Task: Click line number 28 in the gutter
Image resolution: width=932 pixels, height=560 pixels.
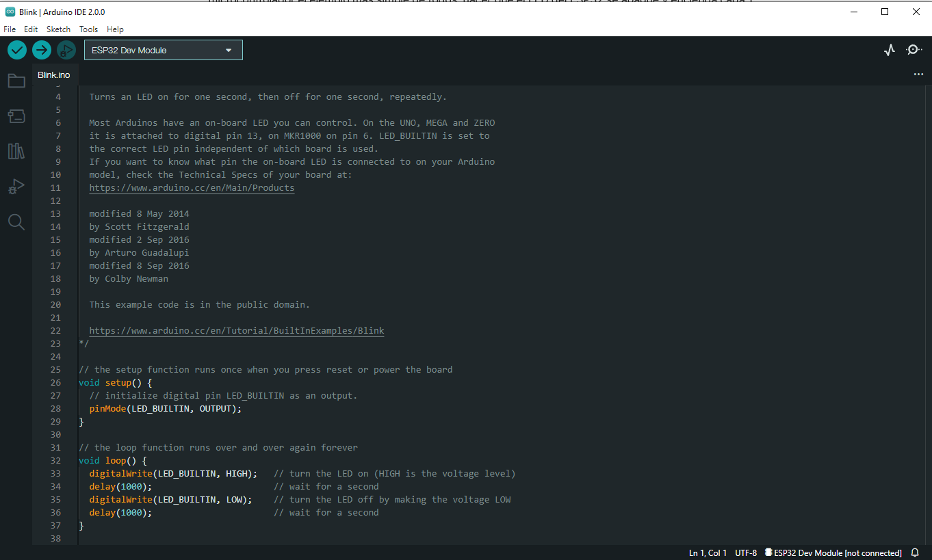Action: pos(55,408)
